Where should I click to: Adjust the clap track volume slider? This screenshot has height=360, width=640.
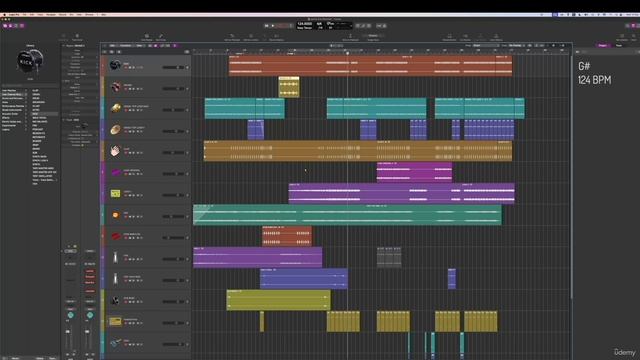click(173, 153)
